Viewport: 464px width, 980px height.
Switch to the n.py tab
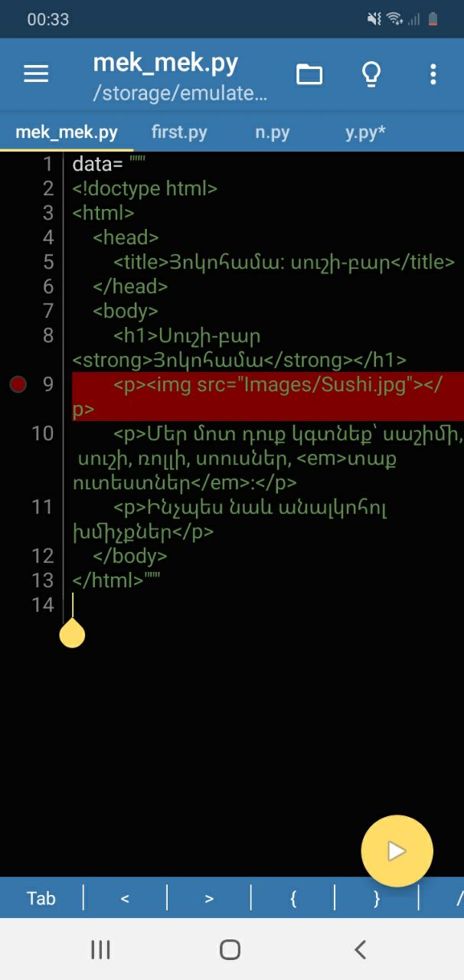pos(273,132)
